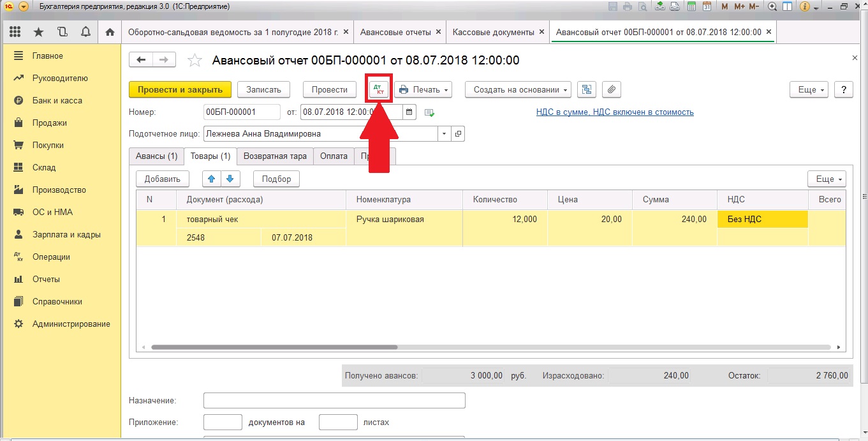Click into the Назначение input field
868x441 pixels.
tap(334, 400)
